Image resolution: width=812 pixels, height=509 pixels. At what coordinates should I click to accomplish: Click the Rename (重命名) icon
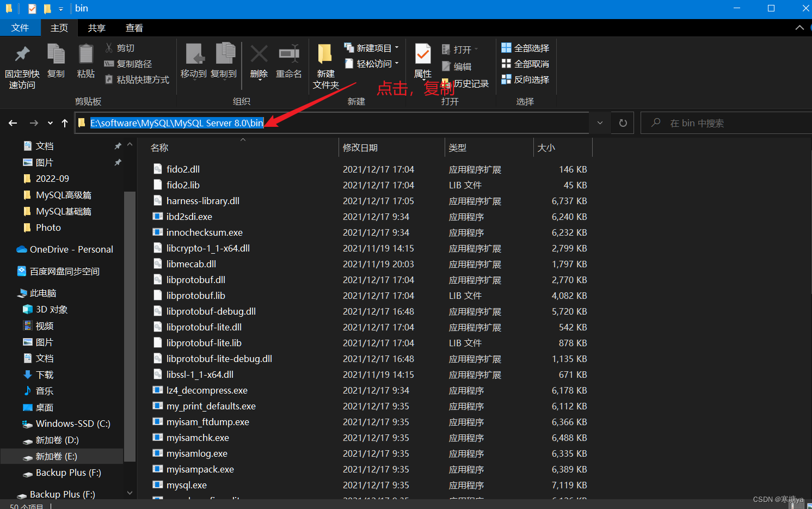point(289,54)
